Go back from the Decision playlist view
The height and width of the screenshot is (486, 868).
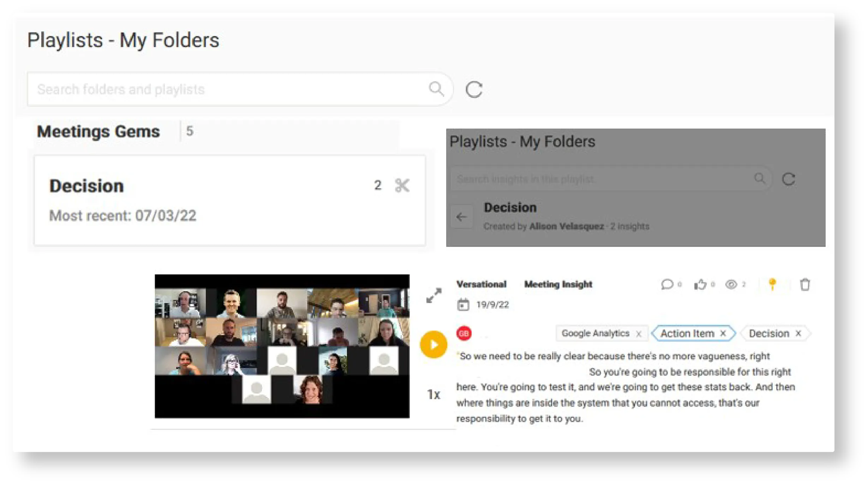click(462, 216)
